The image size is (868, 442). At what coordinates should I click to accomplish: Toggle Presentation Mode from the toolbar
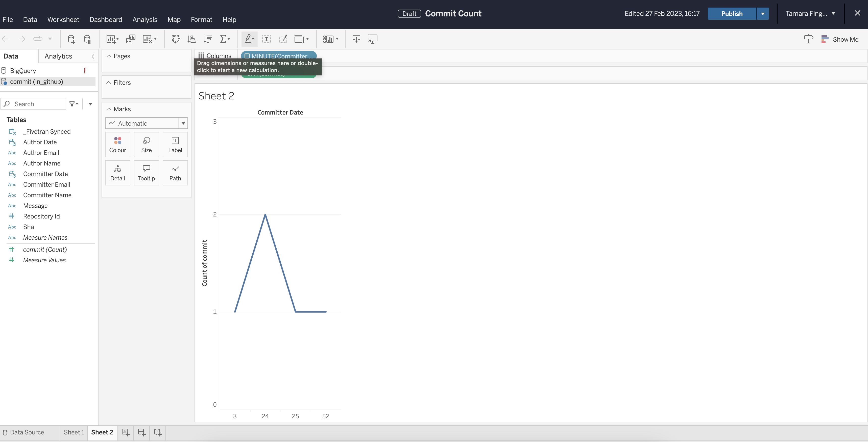(x=373, y=39)
